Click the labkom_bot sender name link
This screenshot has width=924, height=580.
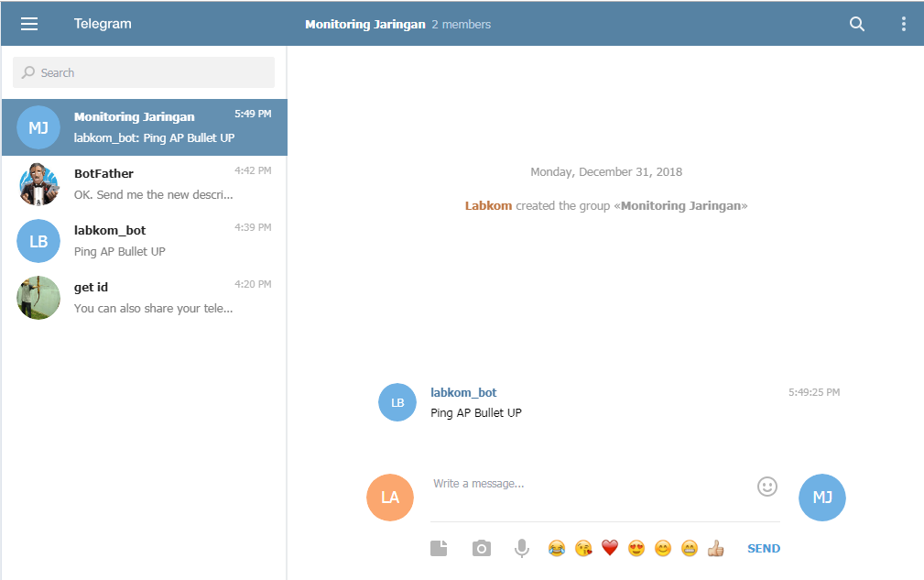[x=463, y=392]
